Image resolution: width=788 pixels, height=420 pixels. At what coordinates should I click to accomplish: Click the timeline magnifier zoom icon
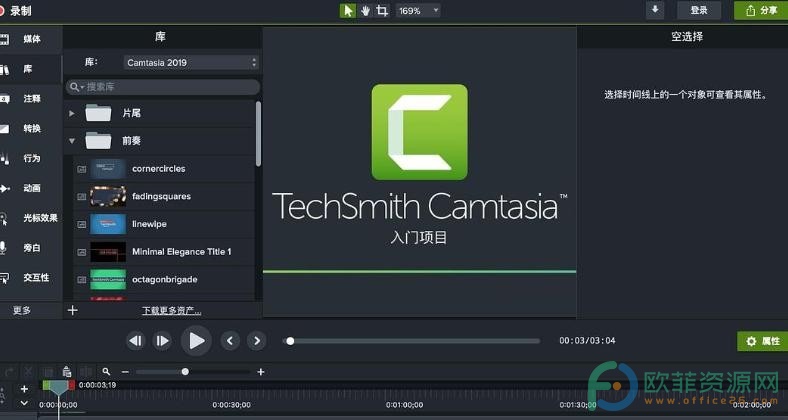[107, 372]
